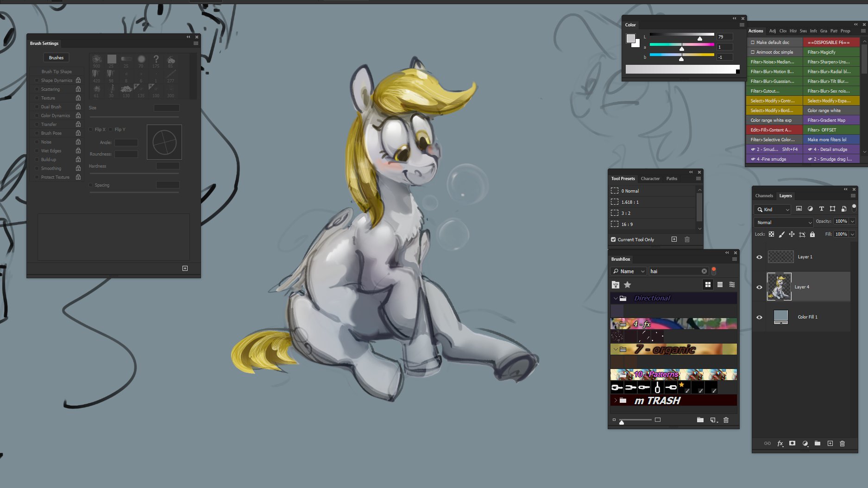The image size is (868, 488).
Task: Delete brush using BrushBox trash icon
Action: (726, 420)
